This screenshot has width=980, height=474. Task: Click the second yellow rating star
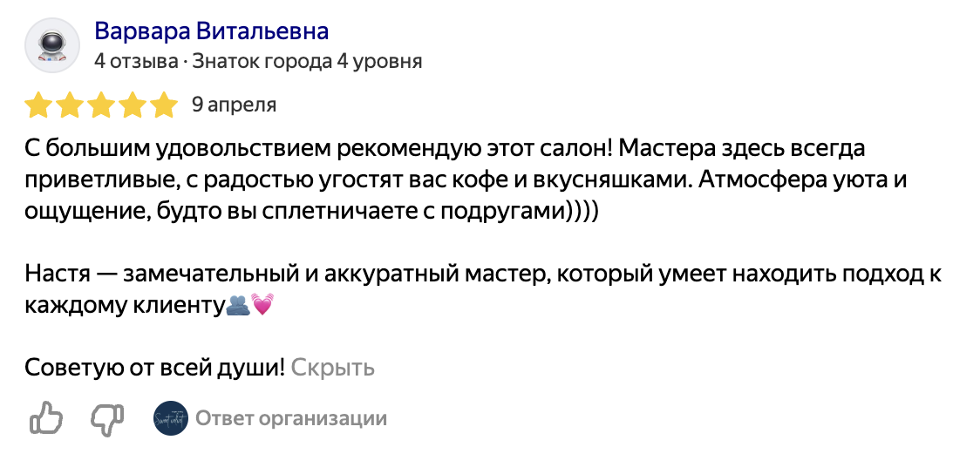70,105
